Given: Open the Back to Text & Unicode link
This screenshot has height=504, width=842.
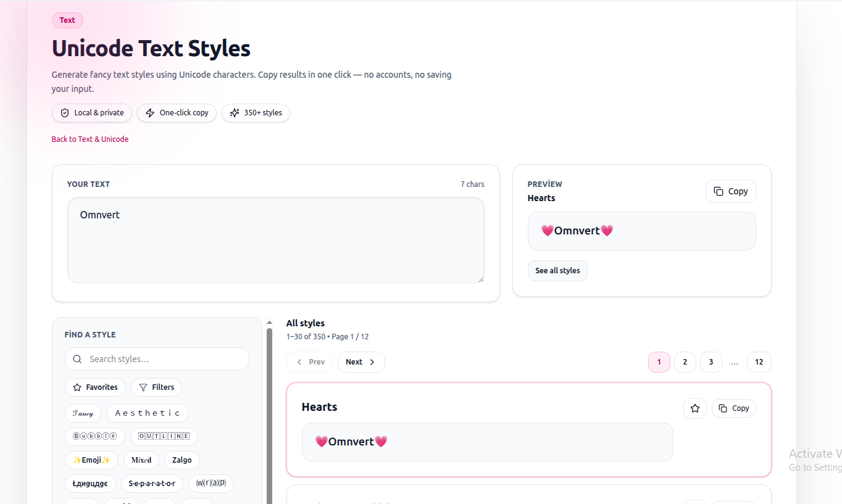Looking at the screenshot, I should coord(90,139).
